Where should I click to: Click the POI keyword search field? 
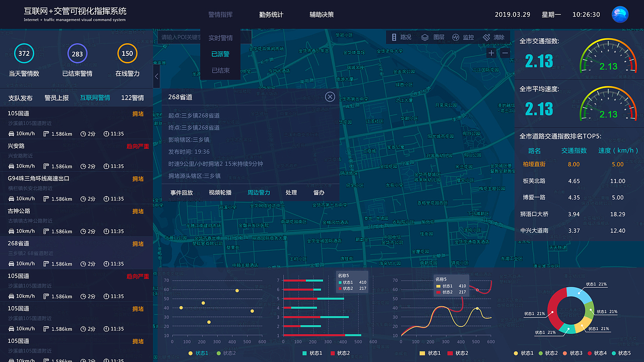181,37
